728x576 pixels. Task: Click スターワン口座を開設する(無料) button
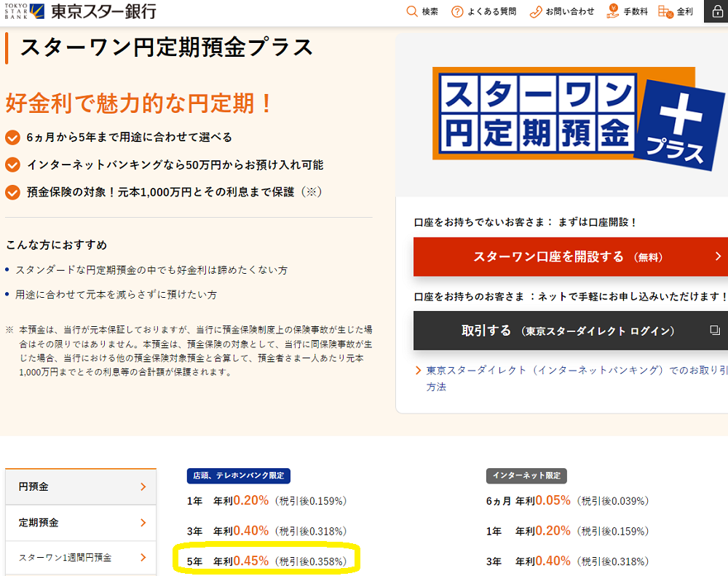pos(571,257)
